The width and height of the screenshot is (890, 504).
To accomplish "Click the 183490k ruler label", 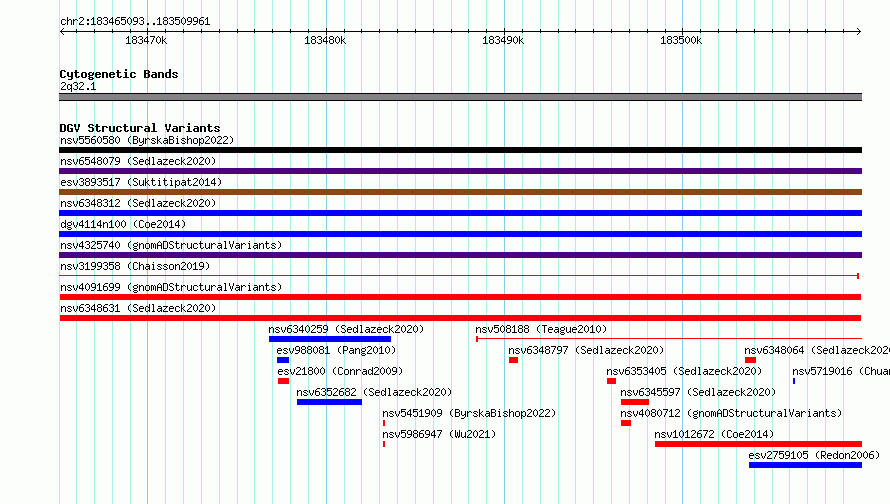I will [503, 40].
